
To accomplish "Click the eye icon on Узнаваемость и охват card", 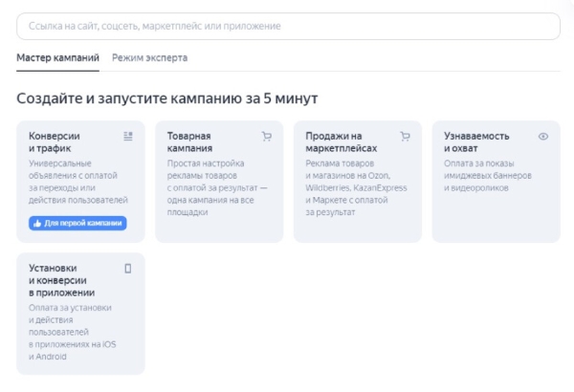I will pyautogui.click(x=543, y=136).
